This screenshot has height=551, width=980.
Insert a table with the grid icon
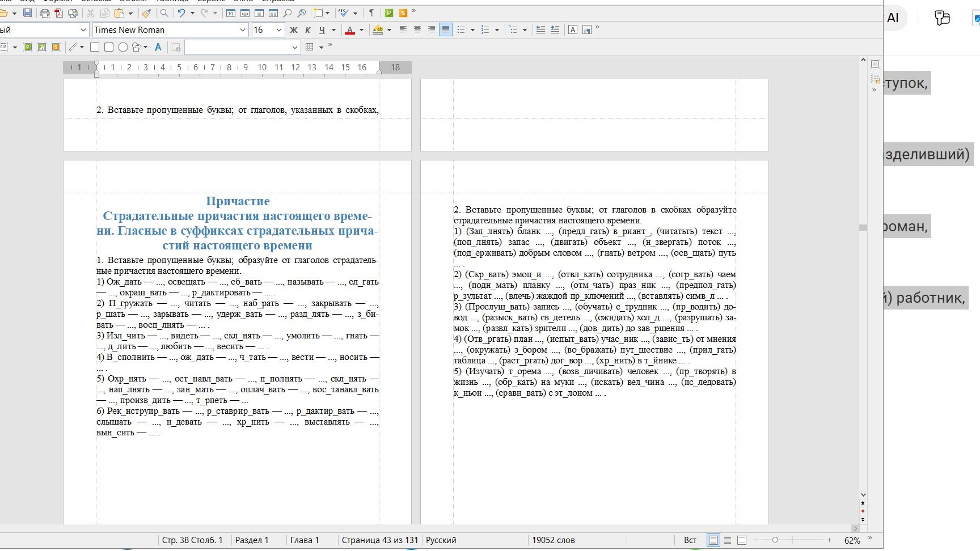click(310, 47)
